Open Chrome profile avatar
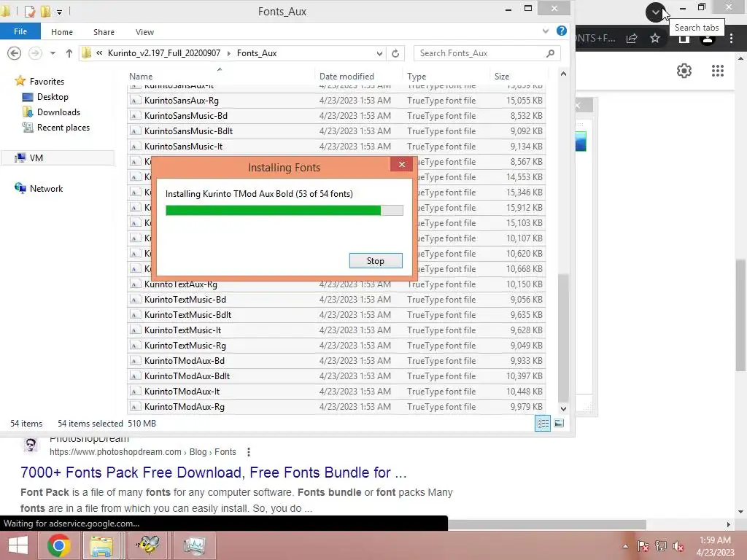 pos(708,39)
